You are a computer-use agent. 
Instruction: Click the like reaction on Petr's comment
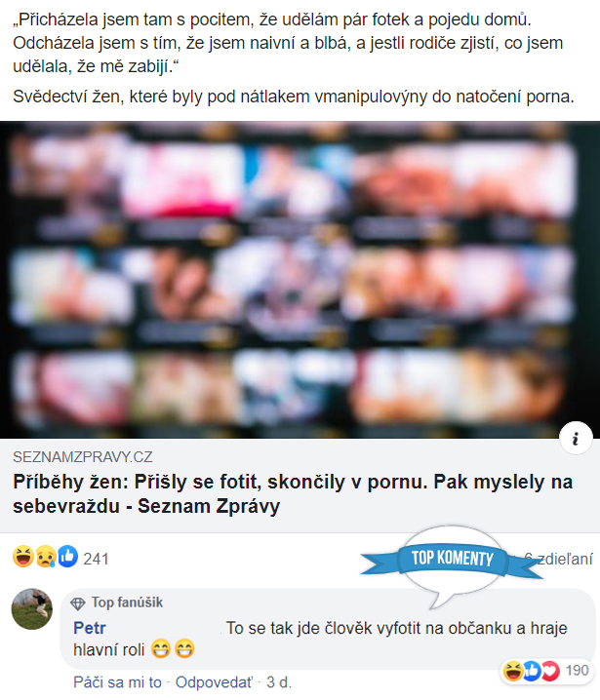(x=532, y=671)
